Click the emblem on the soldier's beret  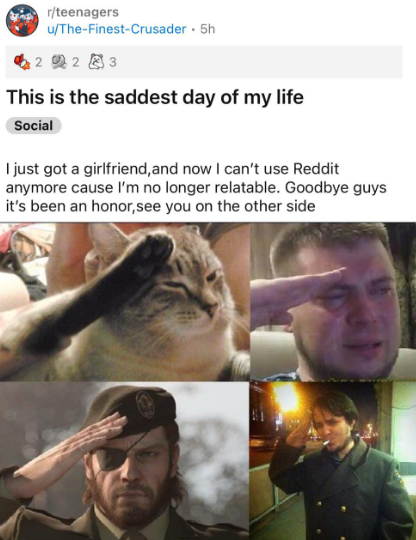pyautogui.click(x=145, y=404)
